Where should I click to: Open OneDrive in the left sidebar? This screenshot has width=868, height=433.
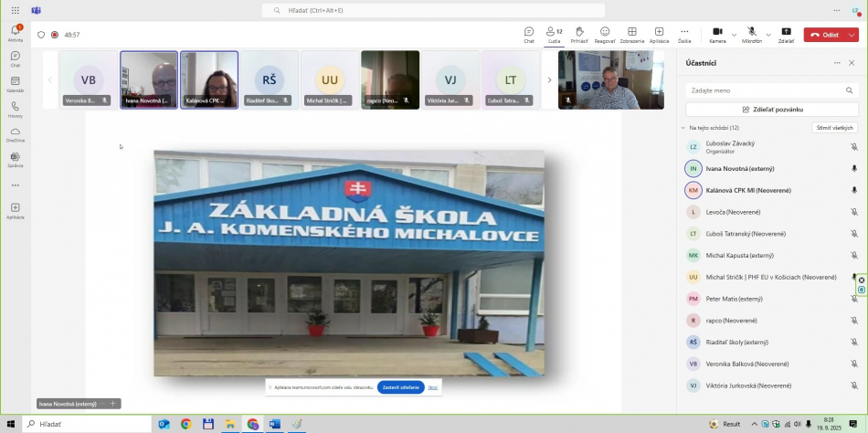click(x=15, y=133)
